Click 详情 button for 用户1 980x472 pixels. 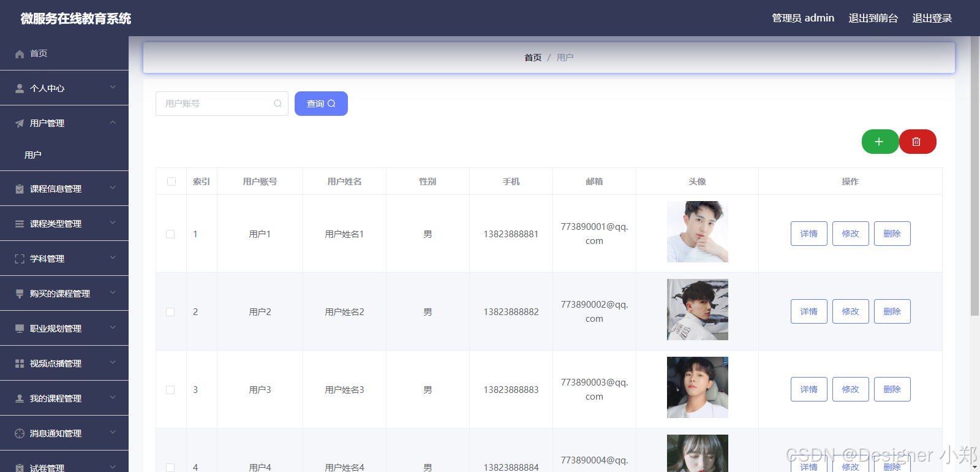tap(809, 234)
